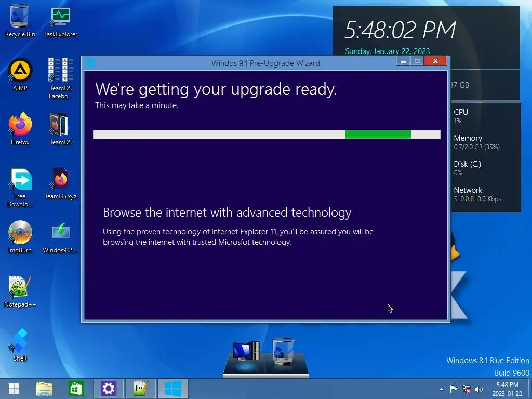532x399 pixels.
Task: Open the volume speaker tray icon
Action: point(478,389)
